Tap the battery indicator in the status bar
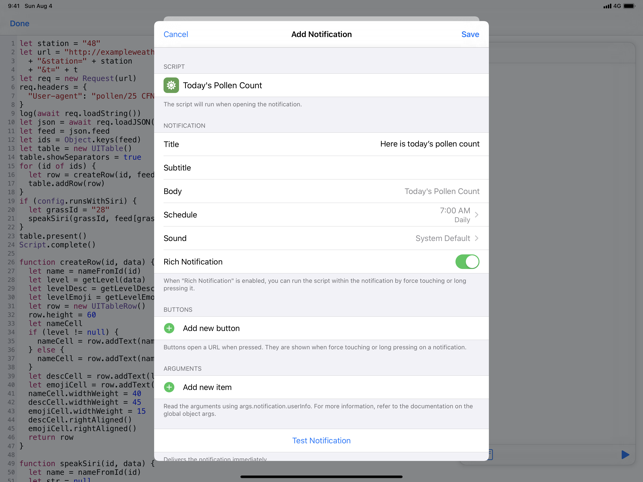Screen dimensions: 643x482 tap(630, 6)
